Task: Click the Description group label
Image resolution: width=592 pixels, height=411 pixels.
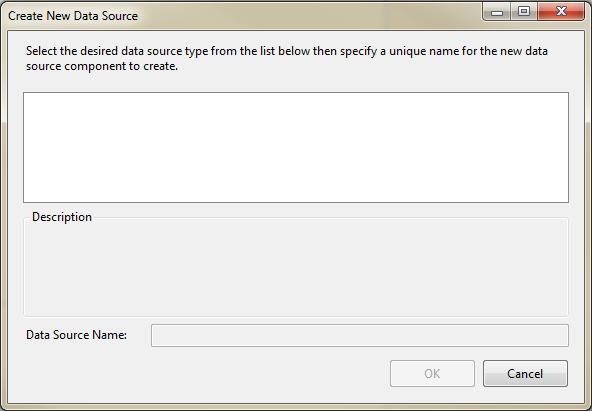Action: [x=62, y=217]
